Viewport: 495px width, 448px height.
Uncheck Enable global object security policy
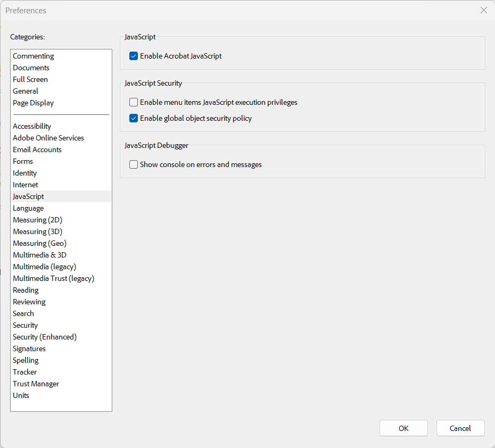coord(134,118)
